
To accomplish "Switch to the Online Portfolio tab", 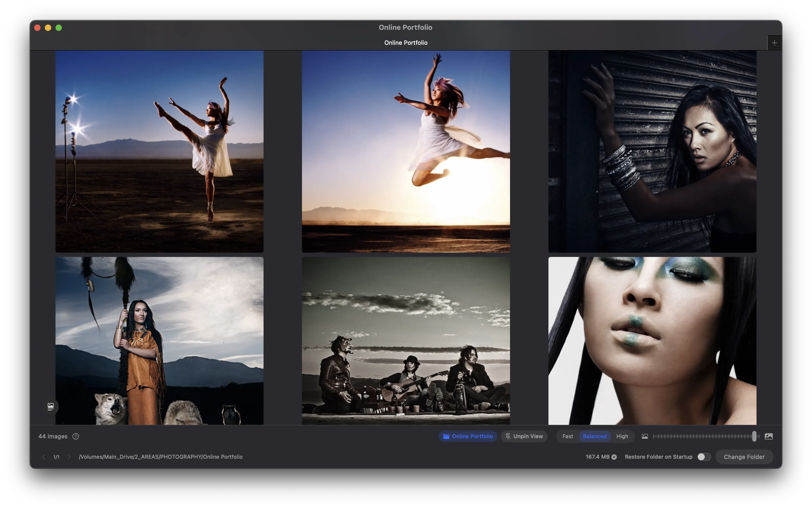I will [405, 43].
